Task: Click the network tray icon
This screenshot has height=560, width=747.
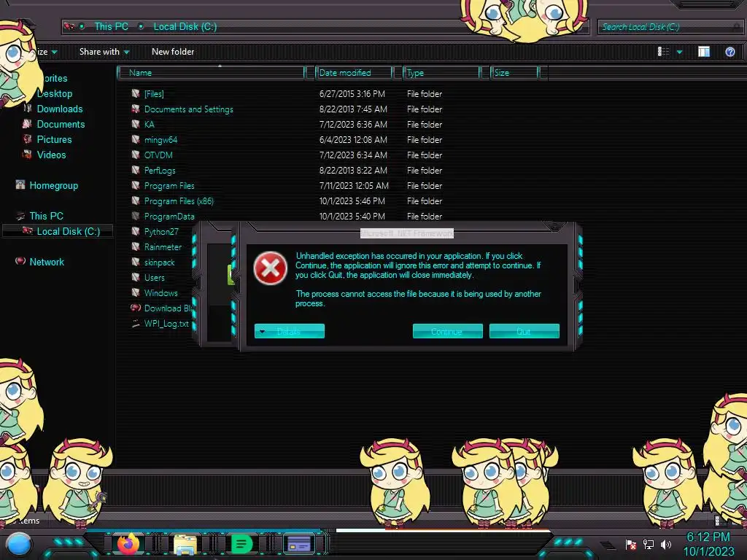Action: [649, 544]
